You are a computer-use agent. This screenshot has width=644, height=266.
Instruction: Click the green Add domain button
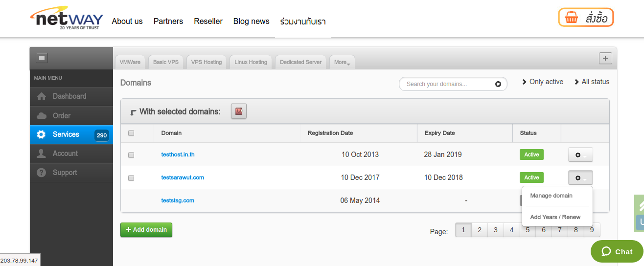point(146,230)
